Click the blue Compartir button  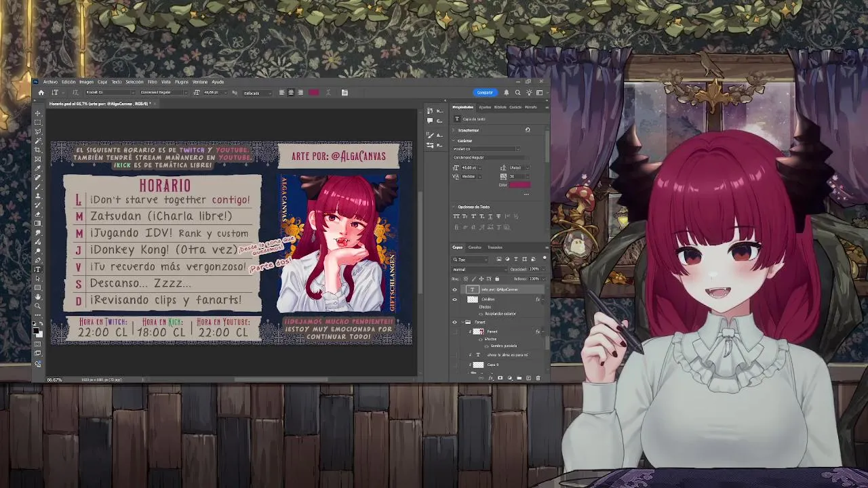(485, 93)
